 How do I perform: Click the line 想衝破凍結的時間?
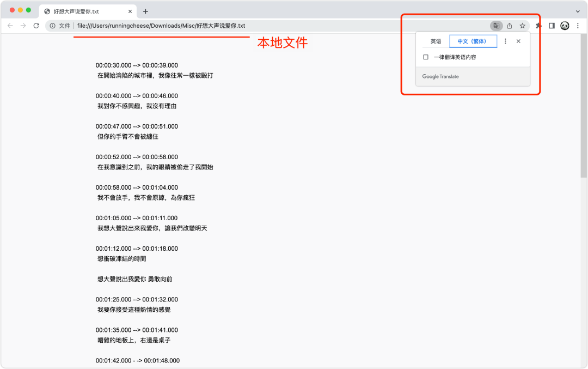coord(122,259)
